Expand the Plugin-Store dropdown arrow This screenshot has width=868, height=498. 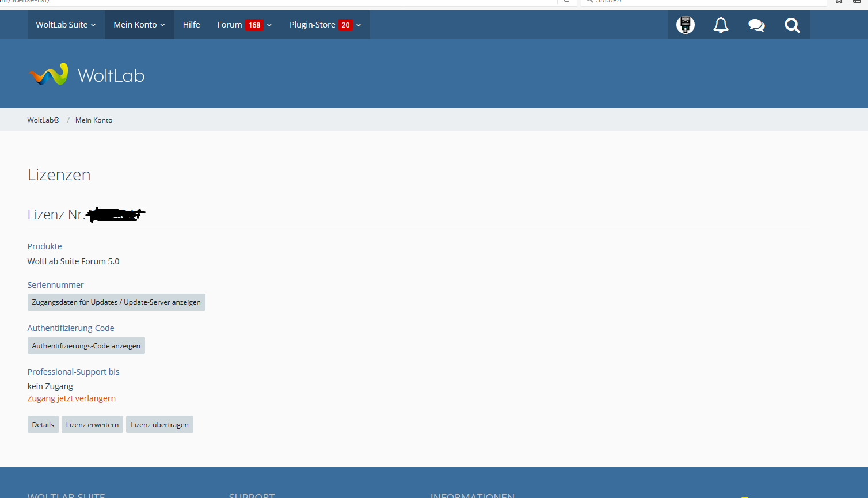[359, 25]
